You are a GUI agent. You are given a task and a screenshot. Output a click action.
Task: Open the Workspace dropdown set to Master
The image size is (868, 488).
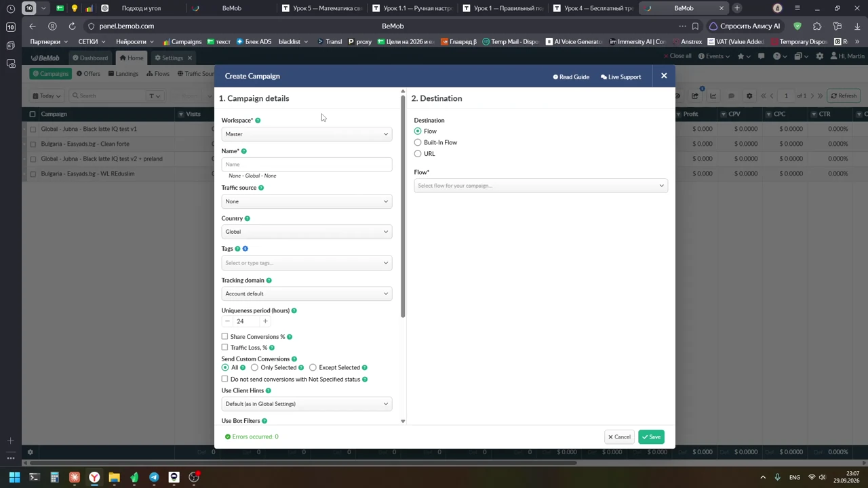pos(307,134)
